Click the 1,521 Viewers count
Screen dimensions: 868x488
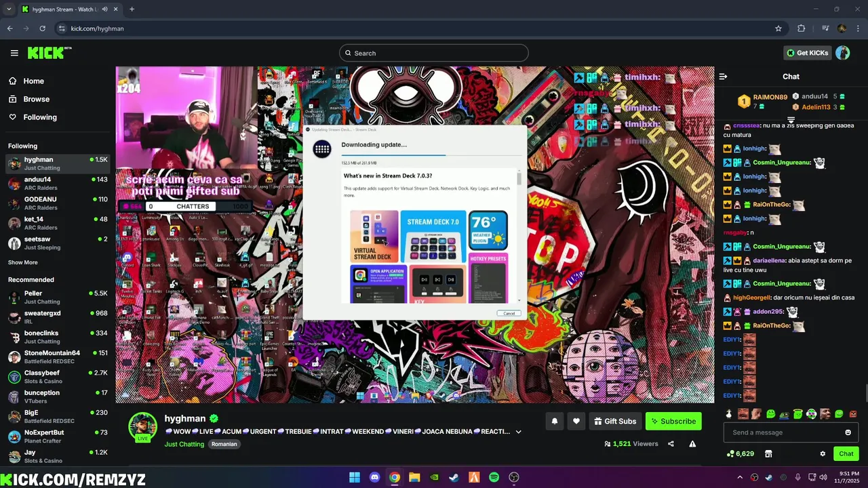(631, 444)
